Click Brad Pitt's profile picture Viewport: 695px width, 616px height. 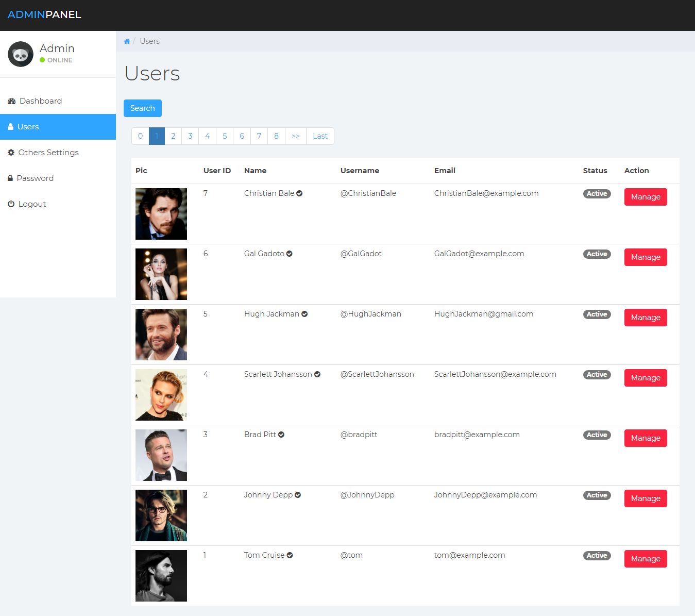tap(161, 455)
